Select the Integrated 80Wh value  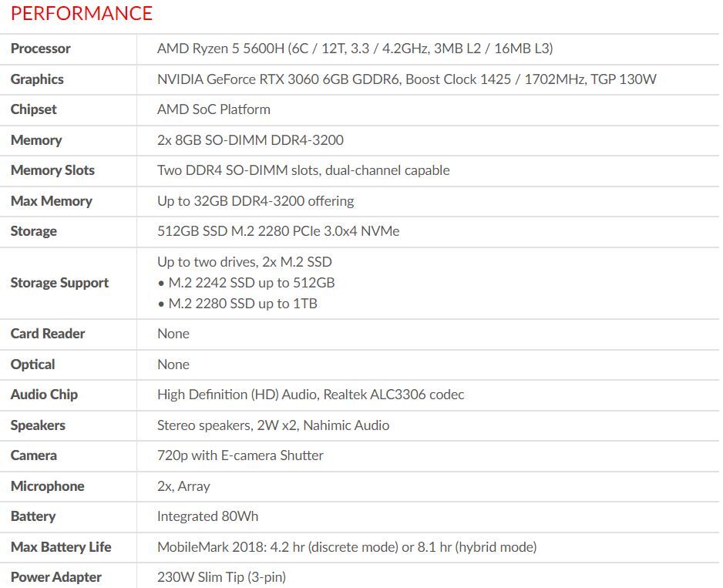click(207, 516)
